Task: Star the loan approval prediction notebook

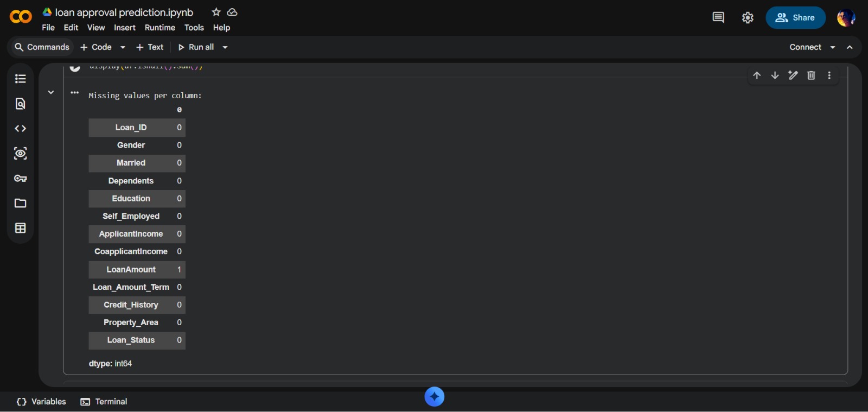Action: (x=216, y=12)
